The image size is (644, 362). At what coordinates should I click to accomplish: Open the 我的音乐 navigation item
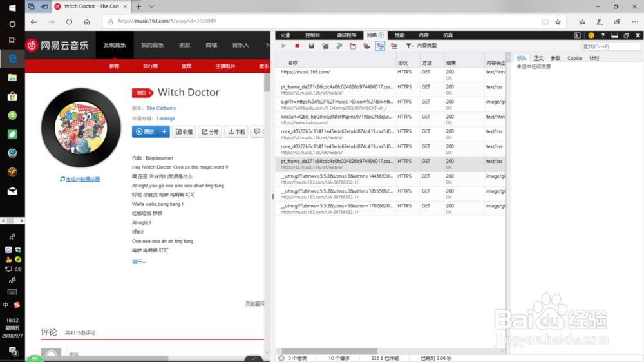(153, 45)
